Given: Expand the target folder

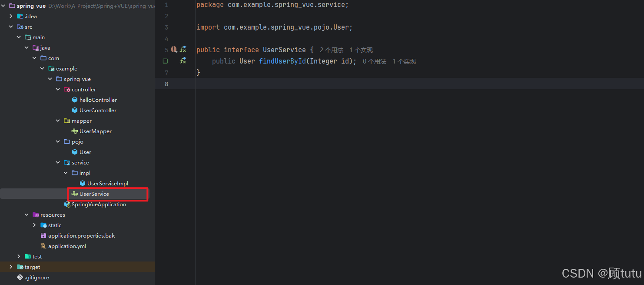Looking at the screenshot, I should tap(10, 267).
